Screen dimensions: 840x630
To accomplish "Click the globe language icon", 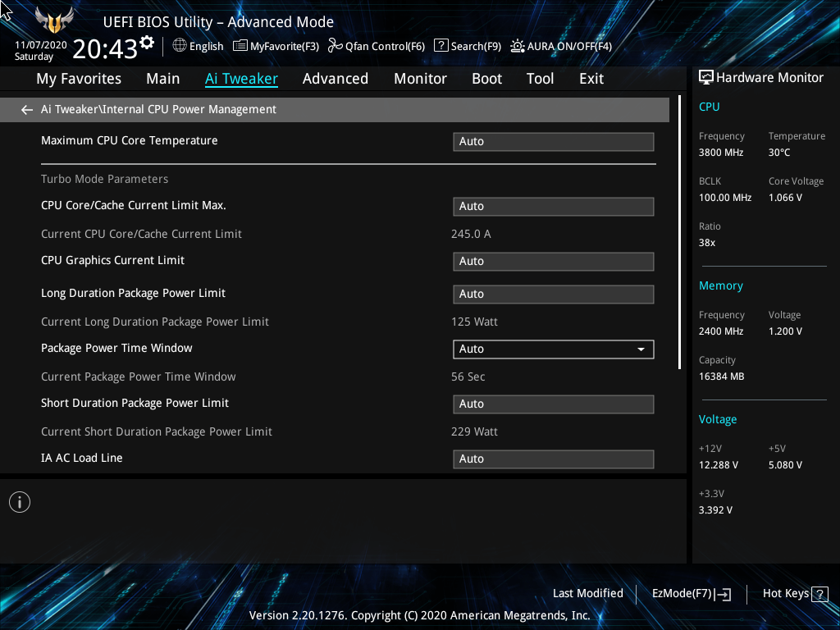I will pyautogui.click(x=180, y=46).
